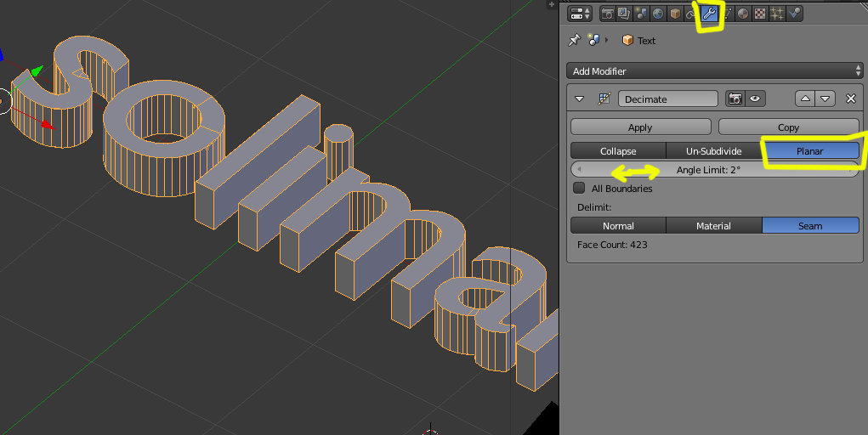The height and width of the screenshot is (435, 868).
Task: Toggle the pin icon beside Text
Action: click(x=575, y=40)
